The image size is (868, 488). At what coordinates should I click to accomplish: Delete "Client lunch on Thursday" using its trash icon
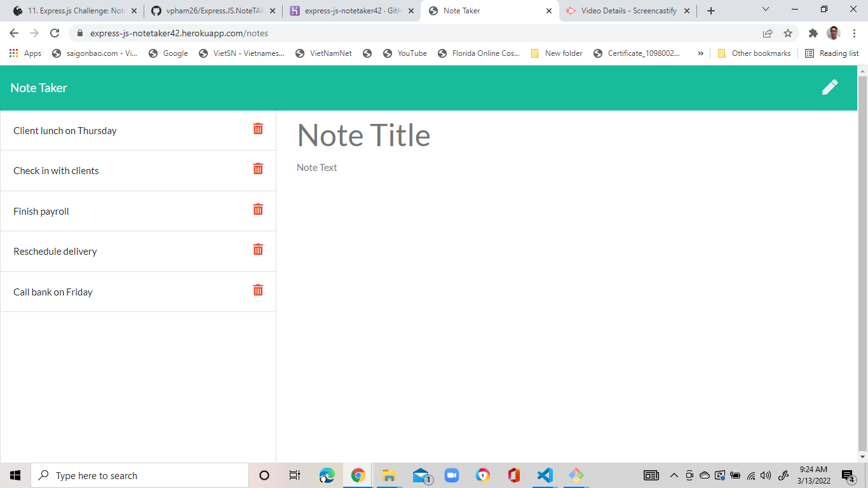pyautogui.click(x=258, y=128)
